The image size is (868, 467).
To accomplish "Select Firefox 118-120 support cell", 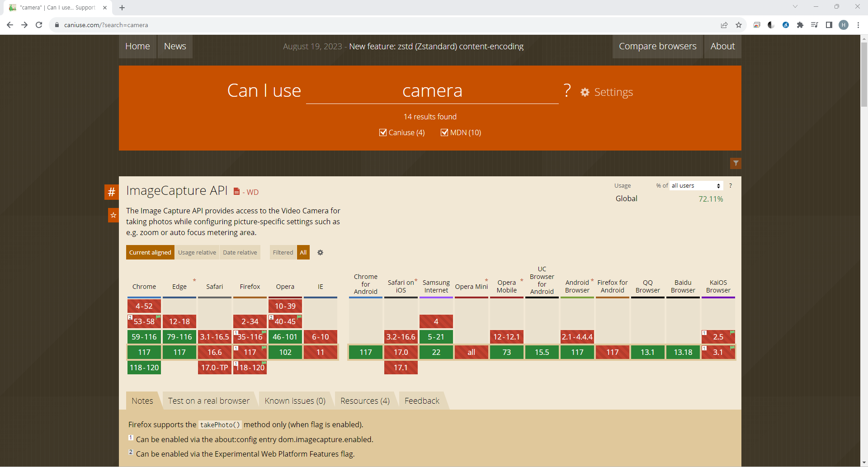I will pos(250,368).
